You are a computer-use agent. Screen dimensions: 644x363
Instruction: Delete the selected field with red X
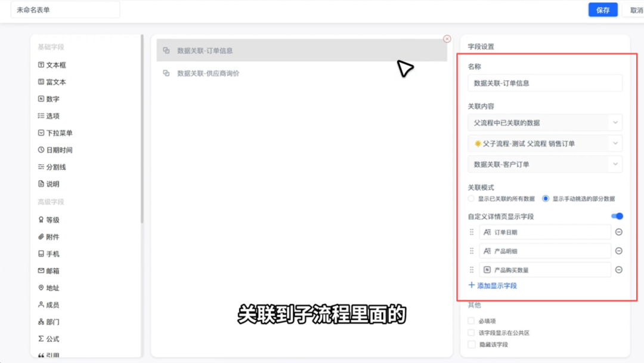447,39
